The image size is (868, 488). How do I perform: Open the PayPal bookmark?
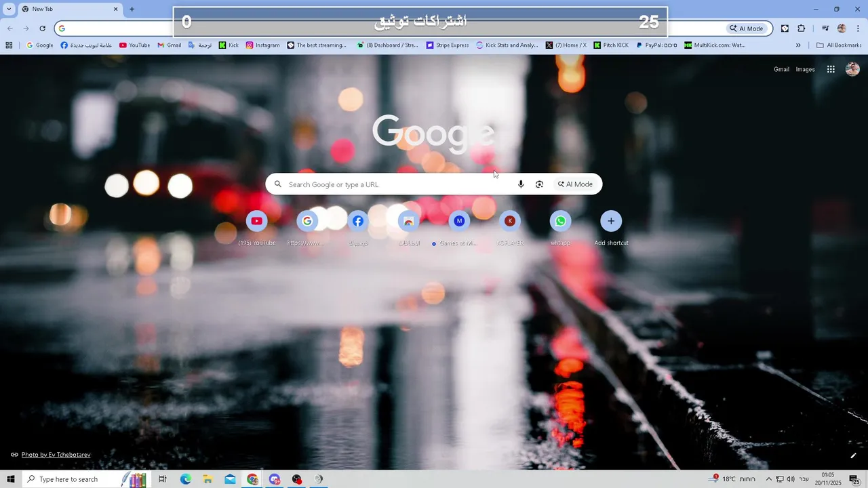pyautogui.click(x=656, y=45)
